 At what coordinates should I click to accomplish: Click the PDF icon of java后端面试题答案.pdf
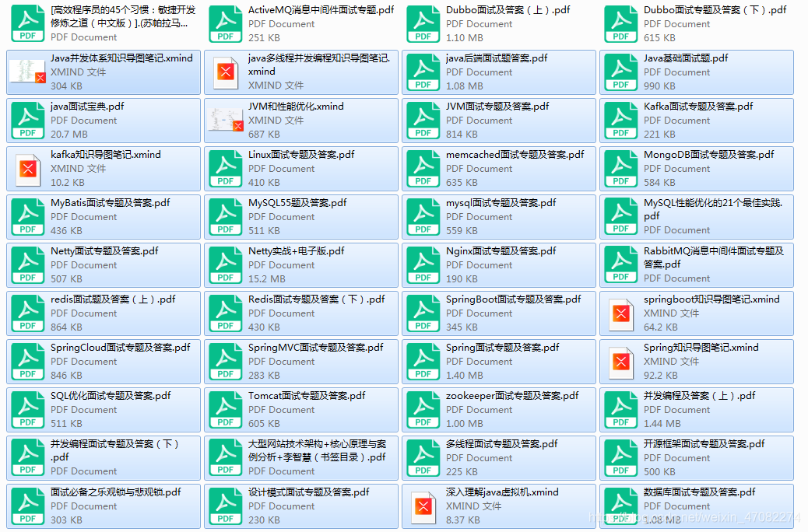(423, 72)
